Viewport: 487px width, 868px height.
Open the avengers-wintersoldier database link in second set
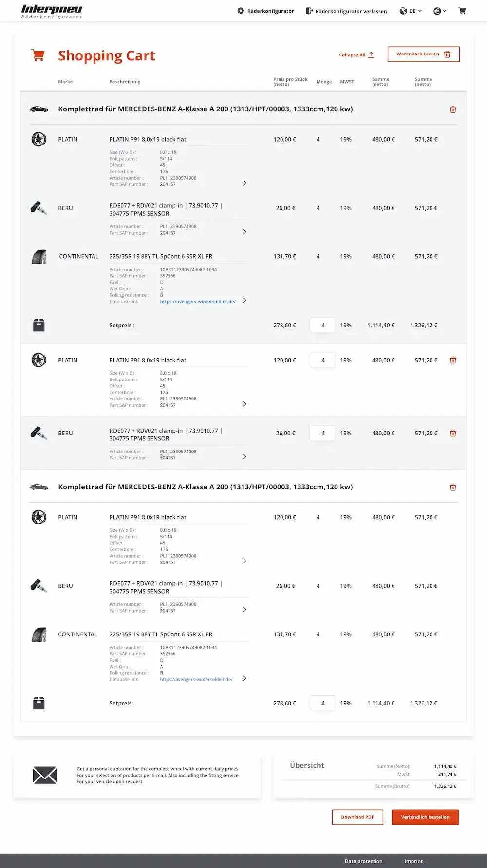[196, 679]
